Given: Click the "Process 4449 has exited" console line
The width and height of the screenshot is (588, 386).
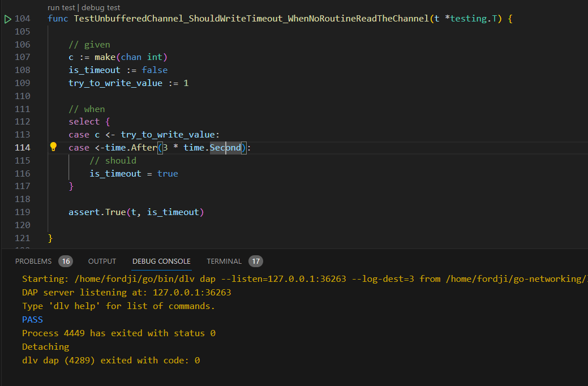Looking at the screenshot, I should [x=118, y=333].
